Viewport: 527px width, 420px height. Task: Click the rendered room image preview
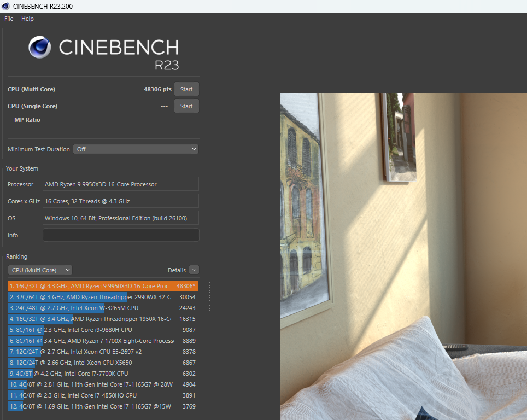(403, 256)
